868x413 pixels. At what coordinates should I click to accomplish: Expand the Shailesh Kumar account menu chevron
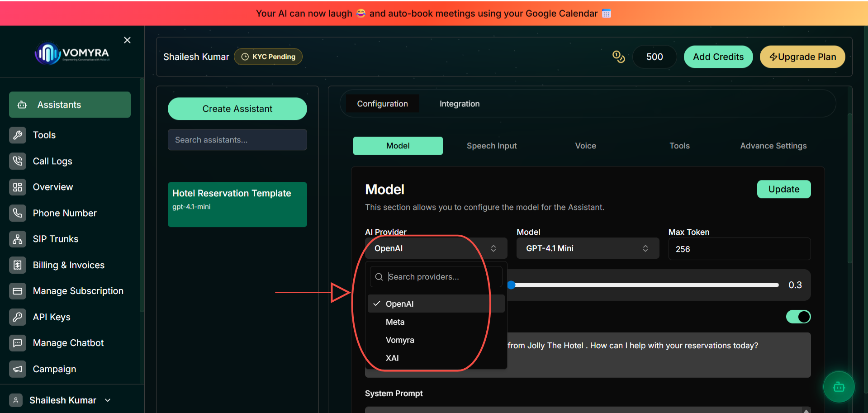[108, 400]
